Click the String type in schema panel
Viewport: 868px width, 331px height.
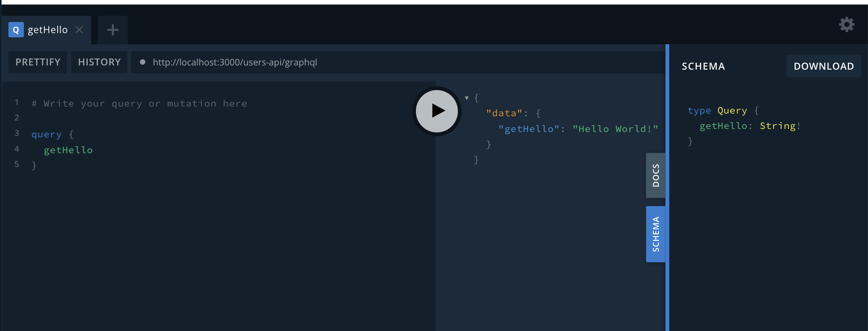click(778, 126)
